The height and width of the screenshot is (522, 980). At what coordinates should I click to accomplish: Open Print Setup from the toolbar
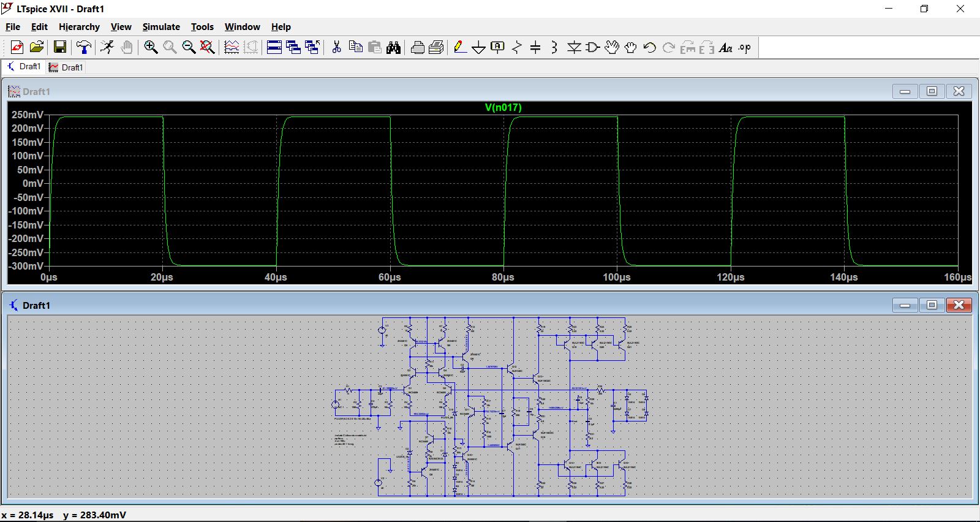[x=418, y=47]
